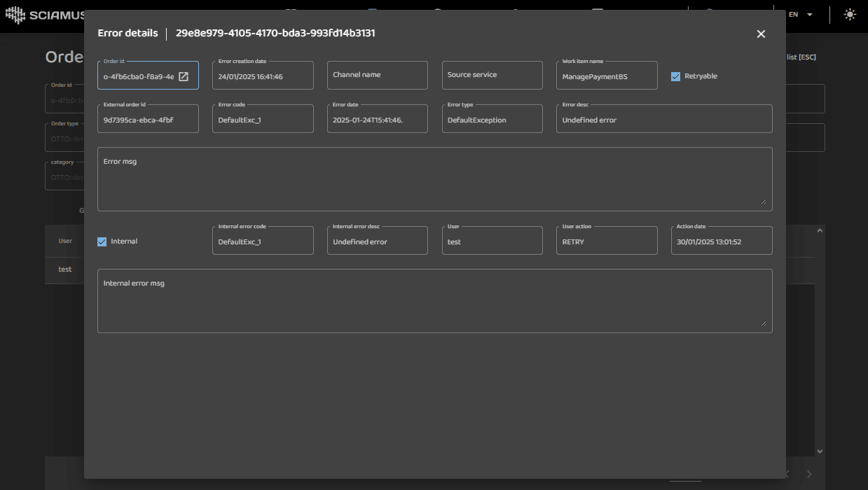Click the table's scroll-up arrow
Screen dimensions: 868x490
[820, 230]
